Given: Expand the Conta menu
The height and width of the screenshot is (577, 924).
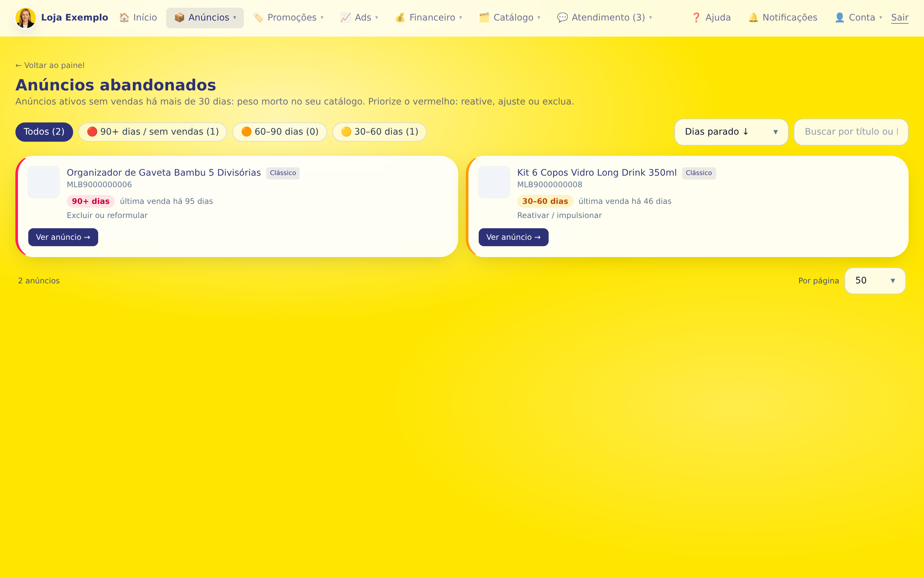Looking at the screenshot, I should 858,18.
